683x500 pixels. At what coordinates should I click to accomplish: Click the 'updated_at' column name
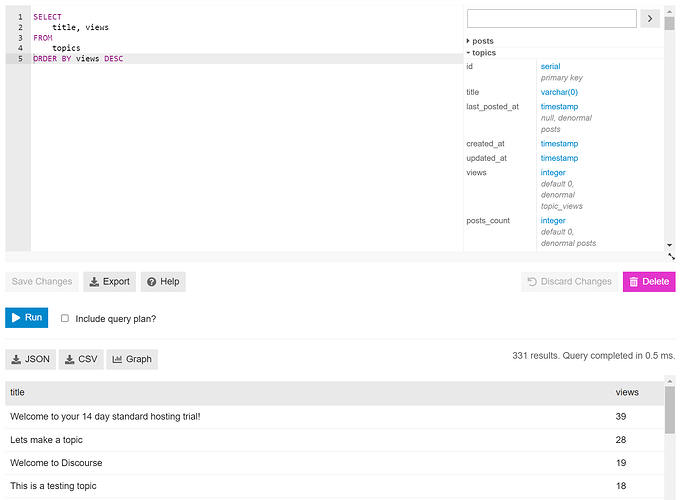click(487, 158)
